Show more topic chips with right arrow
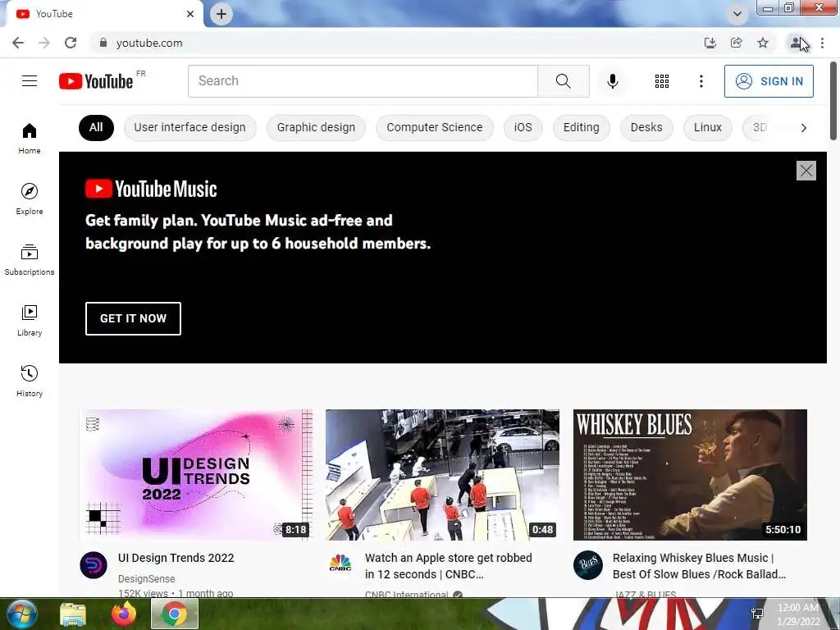 click(803, 127)
